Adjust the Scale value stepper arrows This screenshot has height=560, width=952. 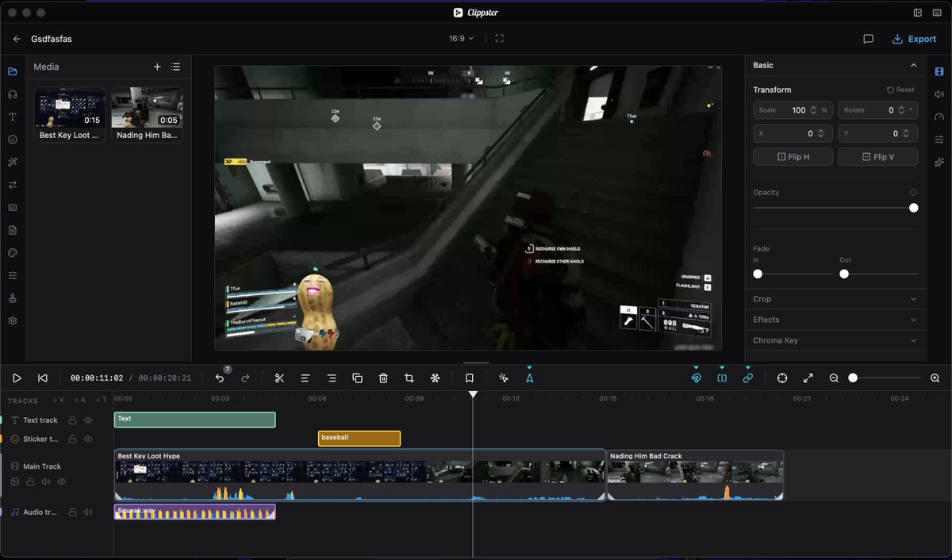click(813, 110)
